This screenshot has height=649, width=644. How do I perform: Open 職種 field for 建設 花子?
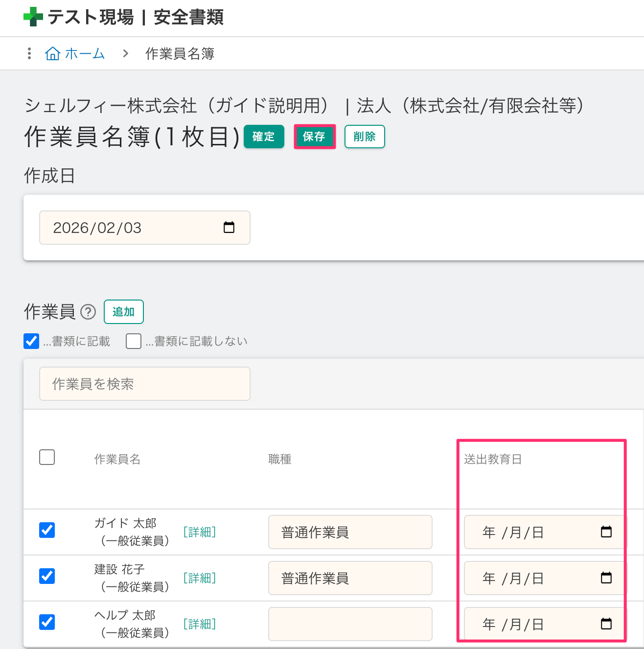350,578
